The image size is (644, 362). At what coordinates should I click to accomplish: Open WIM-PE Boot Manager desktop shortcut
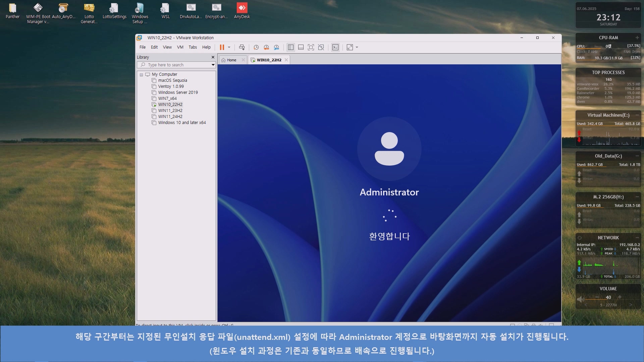pos(38,13)
